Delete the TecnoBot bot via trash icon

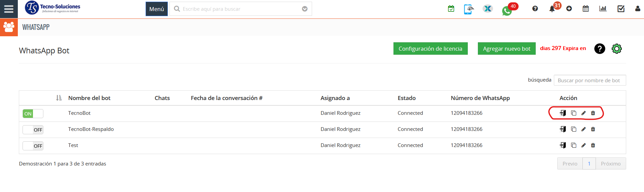[593, 113]
